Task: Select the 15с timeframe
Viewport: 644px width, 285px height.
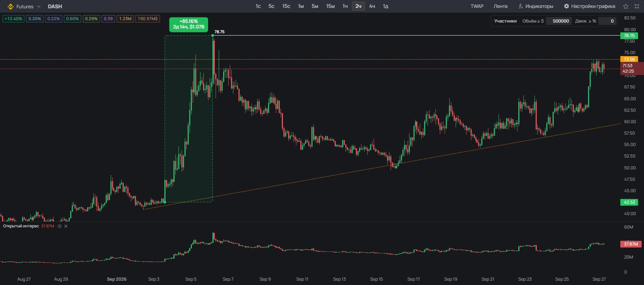Action: (x=286, y=6)
